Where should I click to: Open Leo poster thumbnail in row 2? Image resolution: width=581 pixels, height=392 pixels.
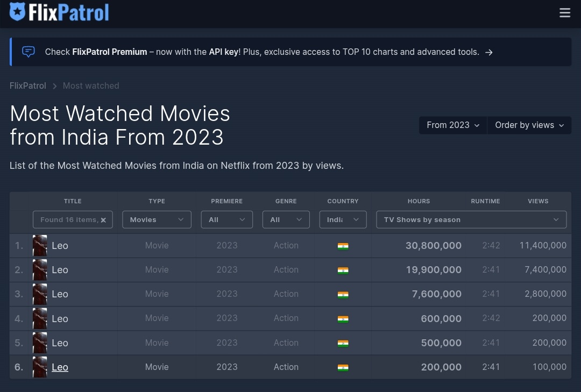tap(40, 270)
